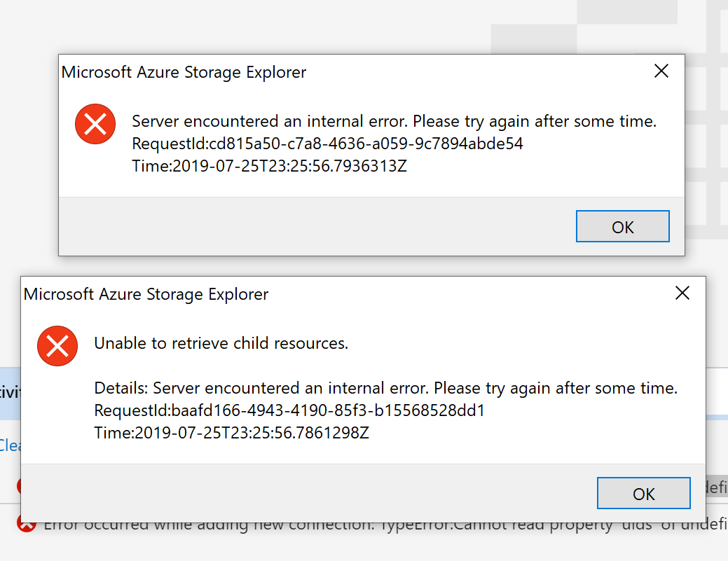Click the error icon in child resources dialog
728x561 pixels.
(x=57, y=346)
